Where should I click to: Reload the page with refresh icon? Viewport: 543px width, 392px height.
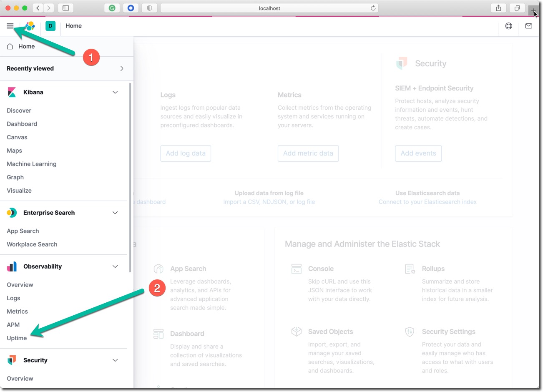point(373,8)
